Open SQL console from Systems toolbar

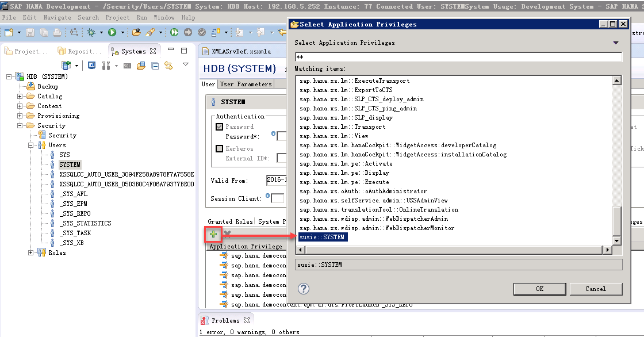(x=127, y=66)
